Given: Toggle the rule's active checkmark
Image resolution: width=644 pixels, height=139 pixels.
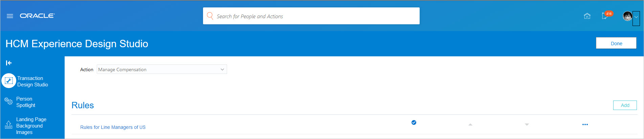Looking at the screenshot, I should tap(414, 122).
